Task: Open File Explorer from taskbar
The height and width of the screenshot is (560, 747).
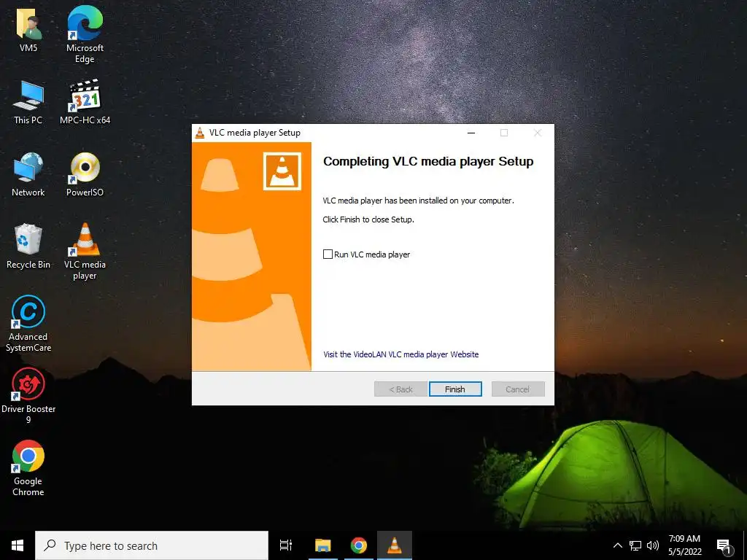Action: tap(322, 545)
